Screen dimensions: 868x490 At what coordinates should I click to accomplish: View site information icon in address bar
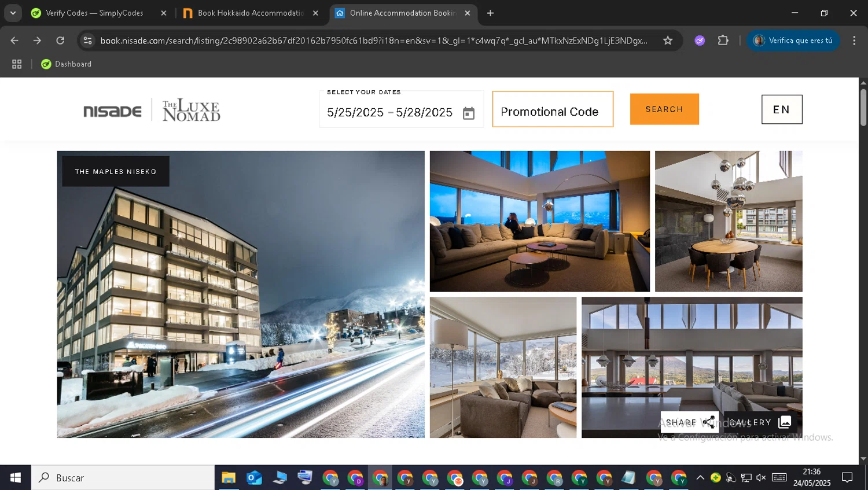pyautogui.click(x=87, y=40)
